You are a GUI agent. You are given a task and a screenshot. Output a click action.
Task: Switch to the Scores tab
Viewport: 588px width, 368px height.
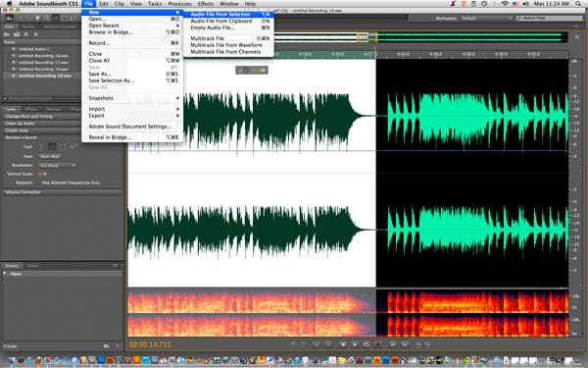28,27
